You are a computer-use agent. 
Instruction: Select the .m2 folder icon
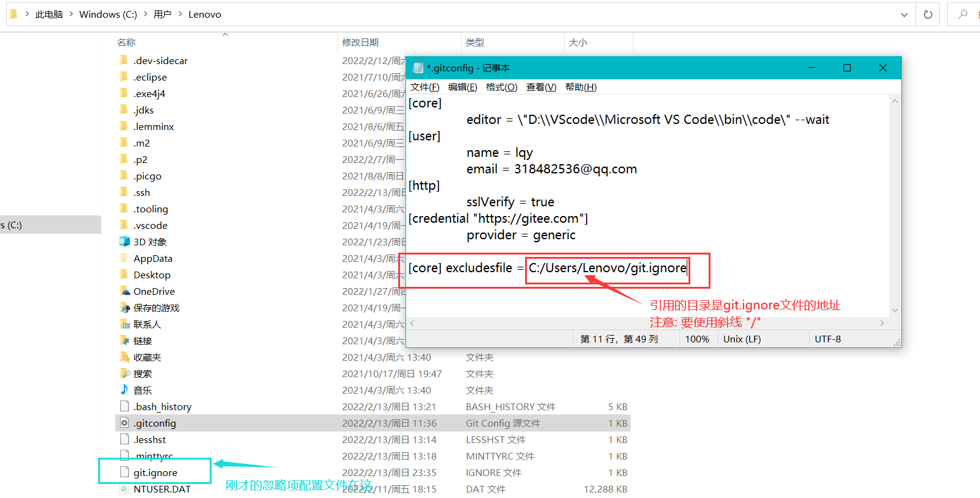point(124,143)
